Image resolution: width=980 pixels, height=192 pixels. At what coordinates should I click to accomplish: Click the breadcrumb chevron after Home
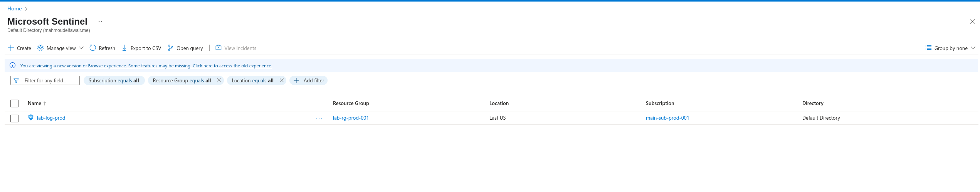pos(26,9)
